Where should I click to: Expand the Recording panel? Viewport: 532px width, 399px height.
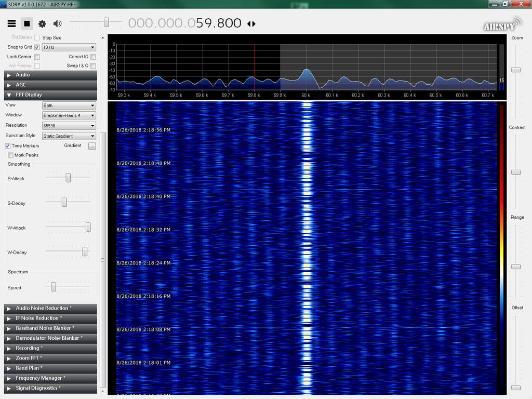pos(50,348)
